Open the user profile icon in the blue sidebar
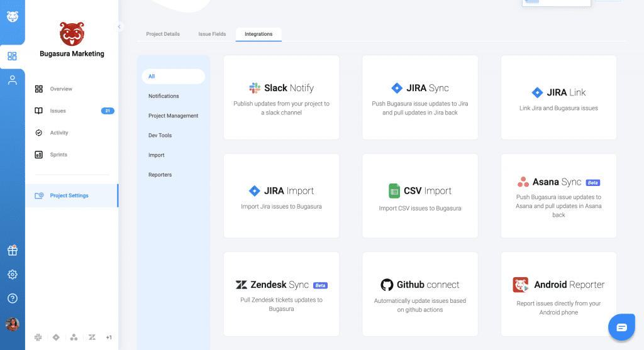The width and height of the screenshot is (644, 350). [13, 80]
